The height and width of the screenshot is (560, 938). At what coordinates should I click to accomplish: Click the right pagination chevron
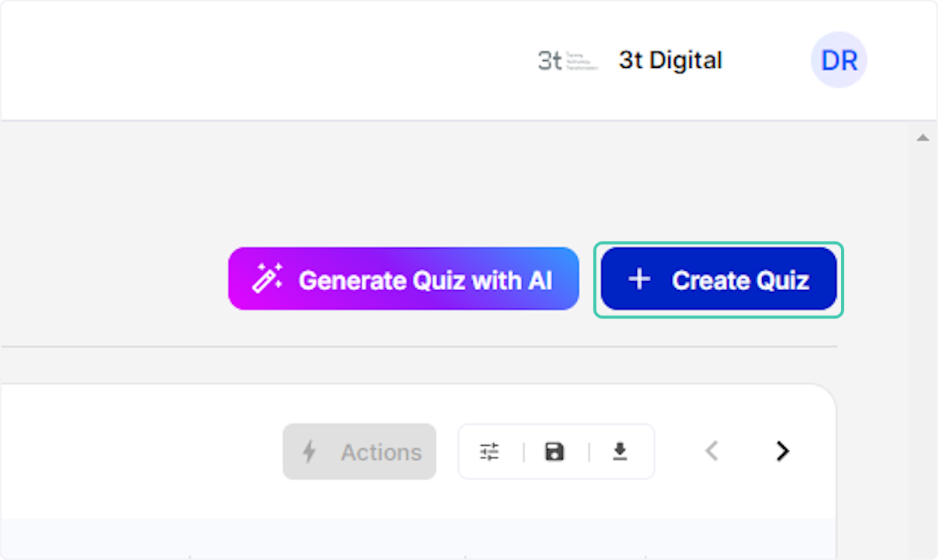782,451
